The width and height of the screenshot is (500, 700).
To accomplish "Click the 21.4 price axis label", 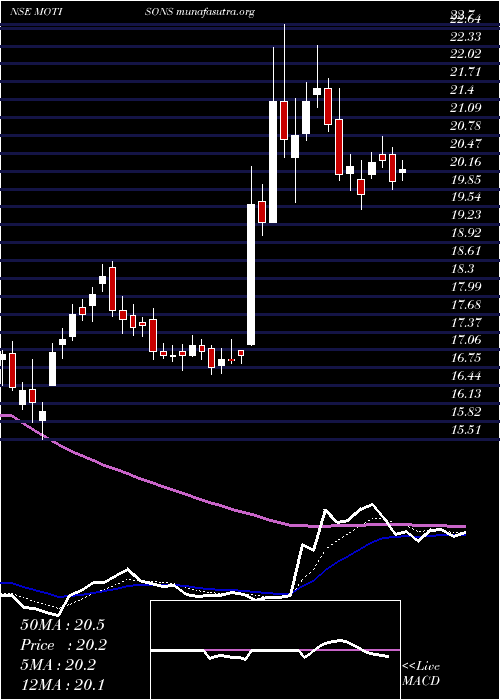I will point(464,90).
